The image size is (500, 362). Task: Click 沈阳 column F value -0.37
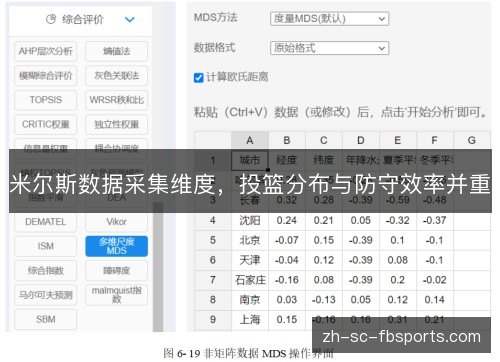(x=435, y=220)
